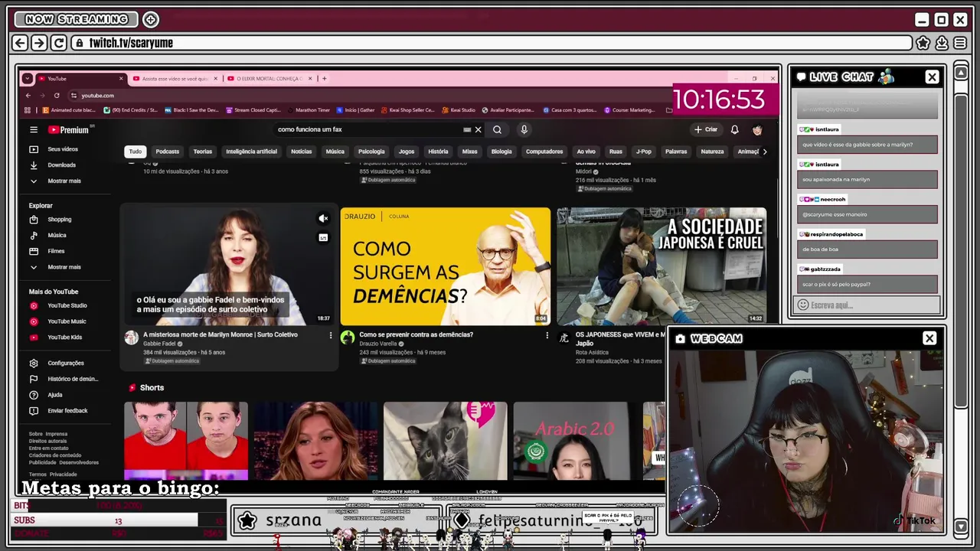Open the A Sociedade Japonesa é Cruel thumbnail

pyautogui.click(x=661, y=266)
